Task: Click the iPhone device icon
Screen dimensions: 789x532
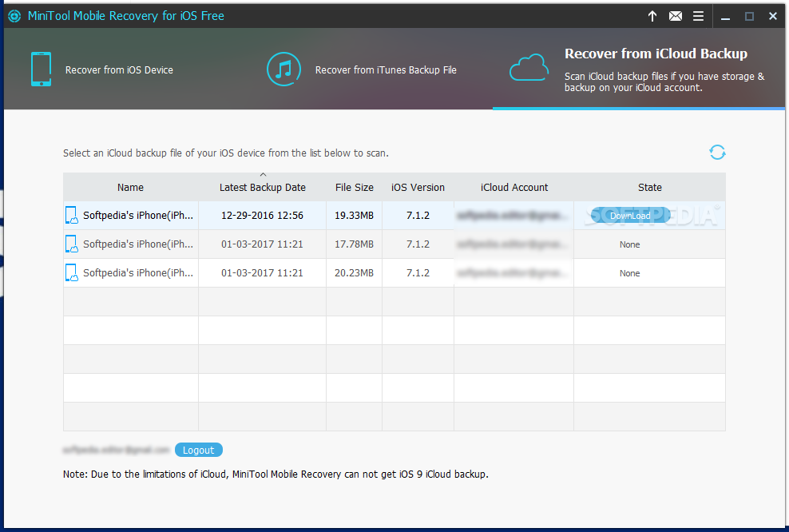Action: (x=41, y=69)
